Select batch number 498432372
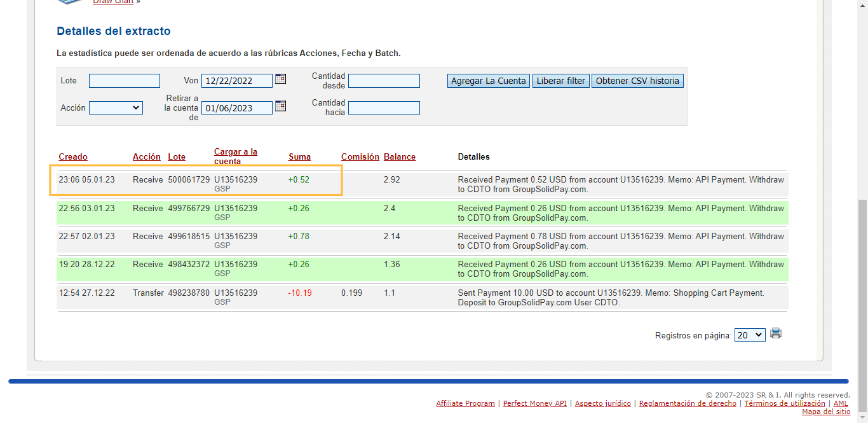 [189, 264]
